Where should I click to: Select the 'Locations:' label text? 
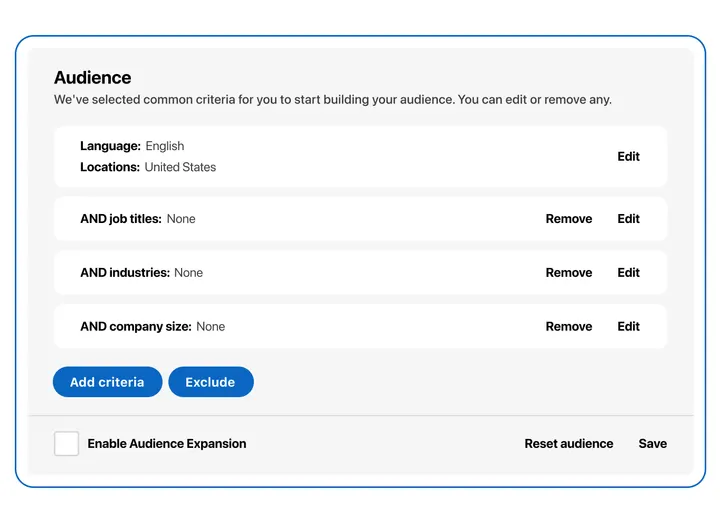(x=110, y=167)
